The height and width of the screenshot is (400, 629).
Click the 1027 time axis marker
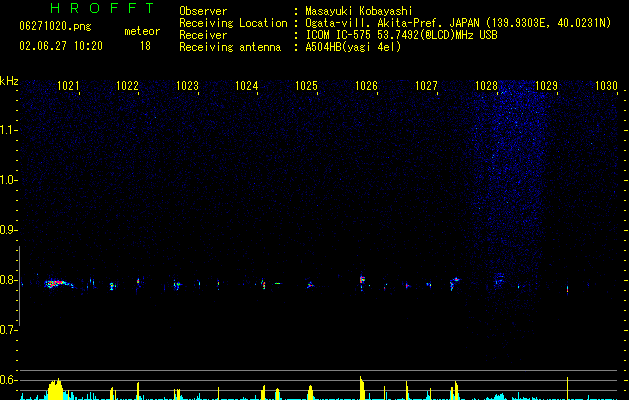[426, 86]
